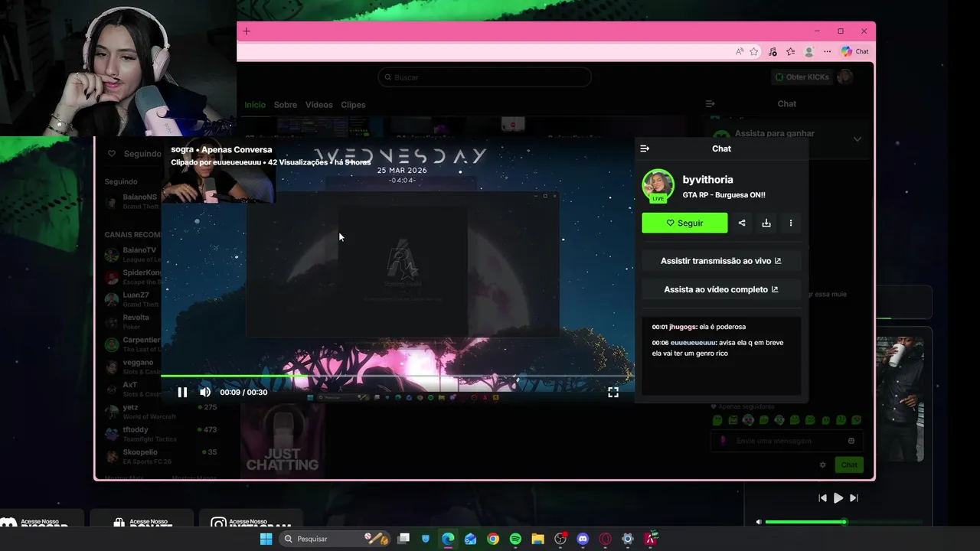
Task: Pause the clip playback
Action: pyautogui.click(x=182, y=392)
